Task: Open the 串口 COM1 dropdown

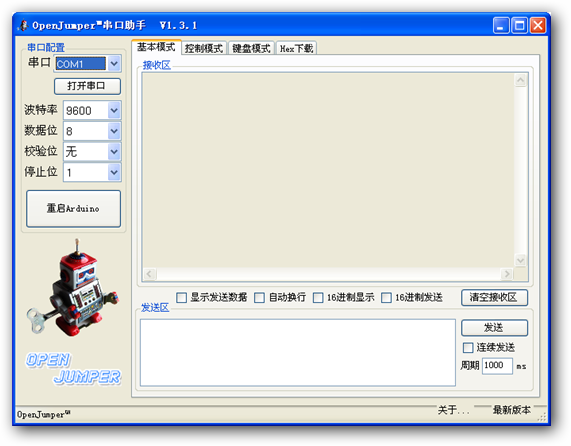Action: pyautogui.click(x=114, y=64)
